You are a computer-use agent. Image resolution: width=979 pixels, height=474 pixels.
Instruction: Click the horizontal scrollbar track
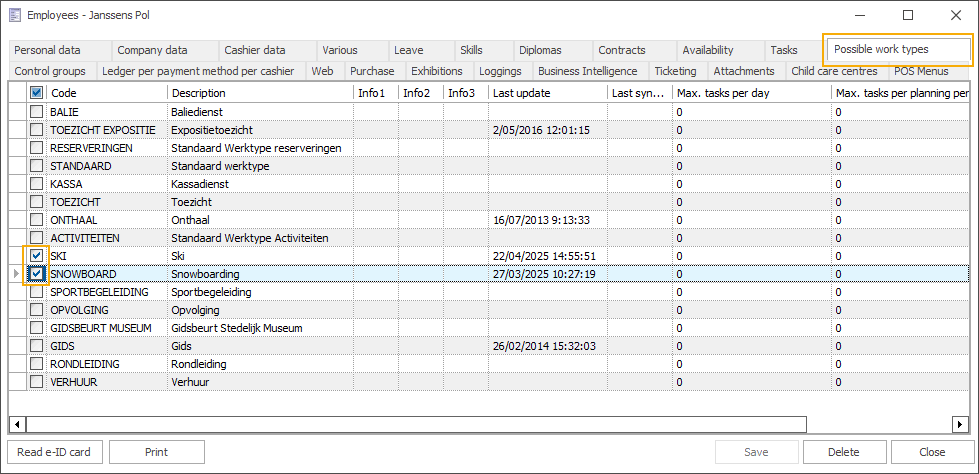click(x=500, y=424)
